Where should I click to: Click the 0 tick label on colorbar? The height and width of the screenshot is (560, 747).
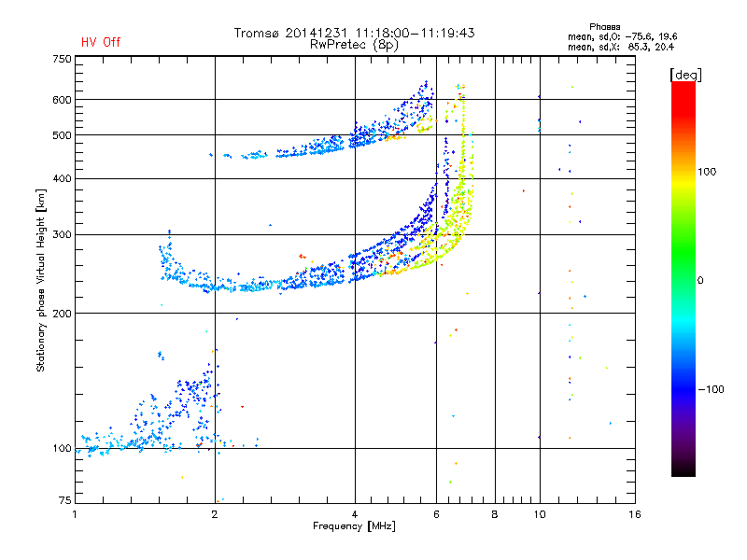(x=702, y=280)
